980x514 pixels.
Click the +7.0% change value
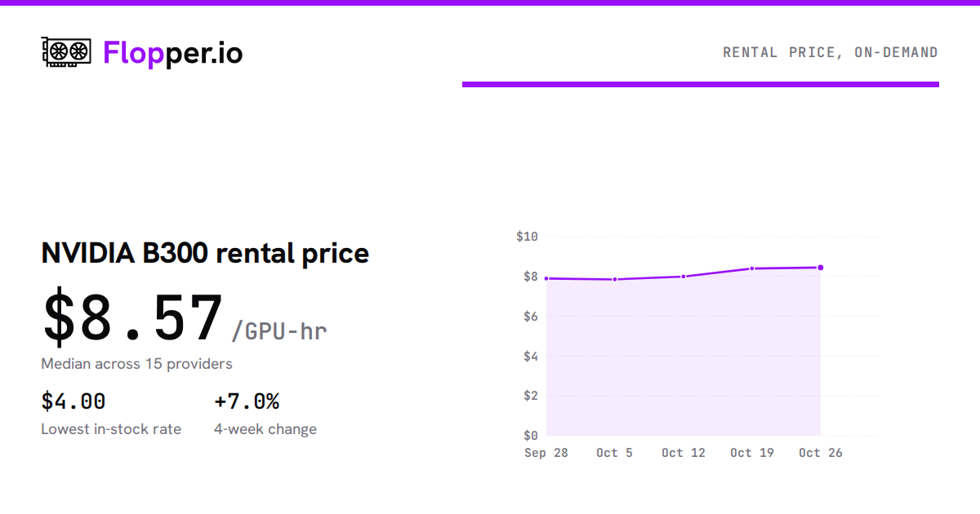pos(247,401)
